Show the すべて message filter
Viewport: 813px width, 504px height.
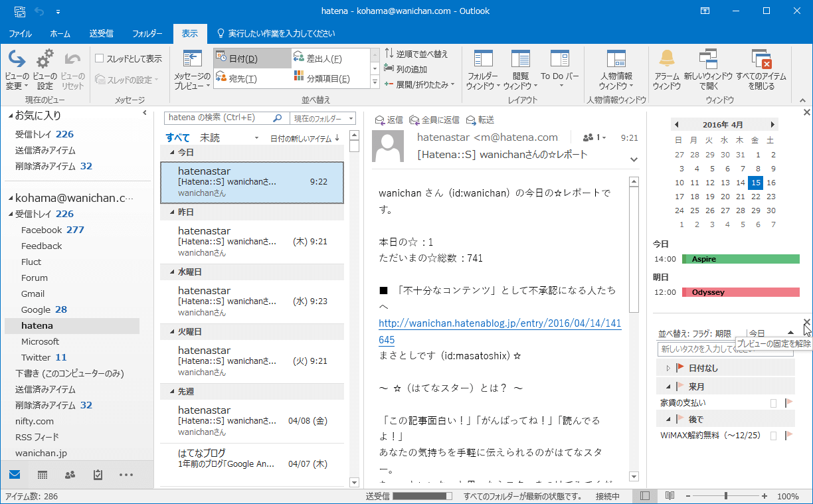pos(177,138)
